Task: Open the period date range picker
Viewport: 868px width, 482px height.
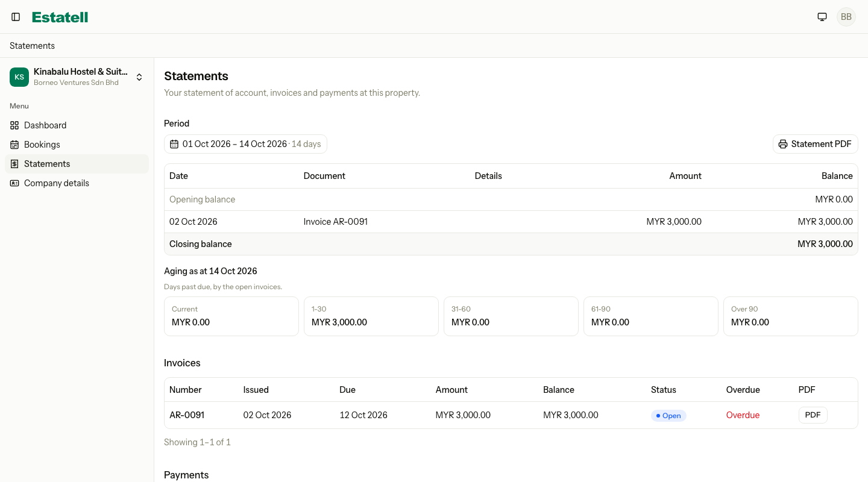Action: tap(245, 144)
